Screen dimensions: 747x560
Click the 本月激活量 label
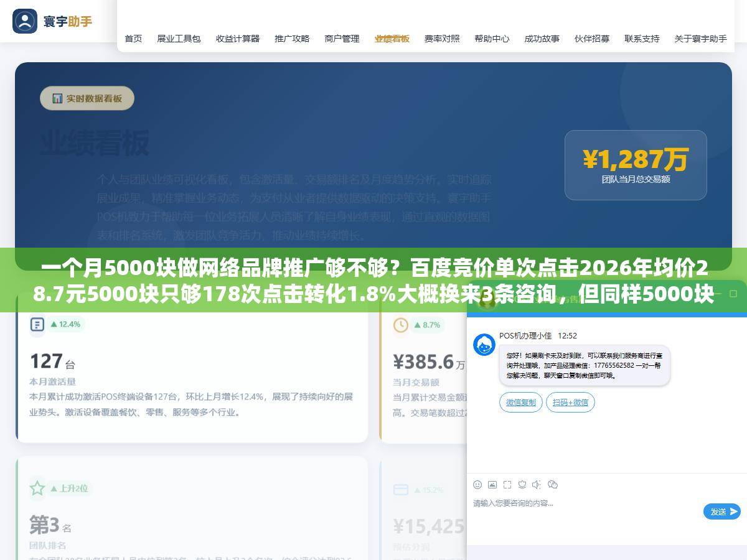52,381
